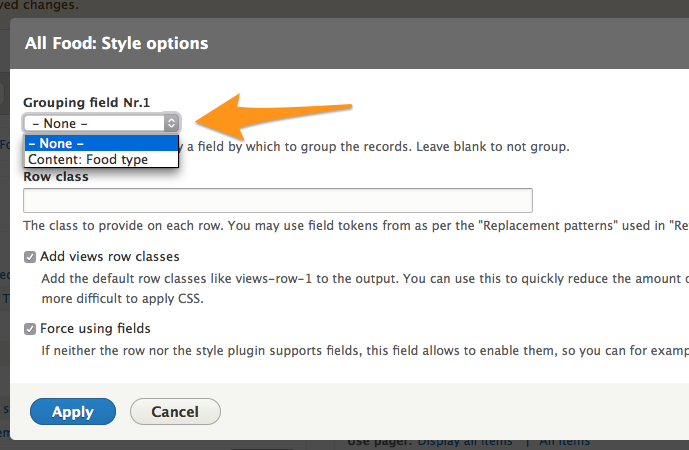The height and width of the screenshot is (450, 689).
Task: Click the "Force using fields" label text
Action: pos(95,328)
